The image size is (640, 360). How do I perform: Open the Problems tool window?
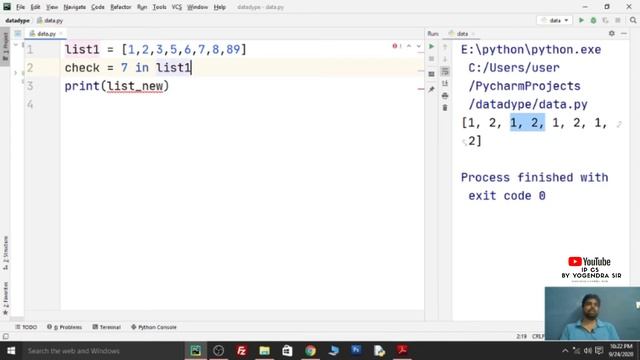point(64,327)
